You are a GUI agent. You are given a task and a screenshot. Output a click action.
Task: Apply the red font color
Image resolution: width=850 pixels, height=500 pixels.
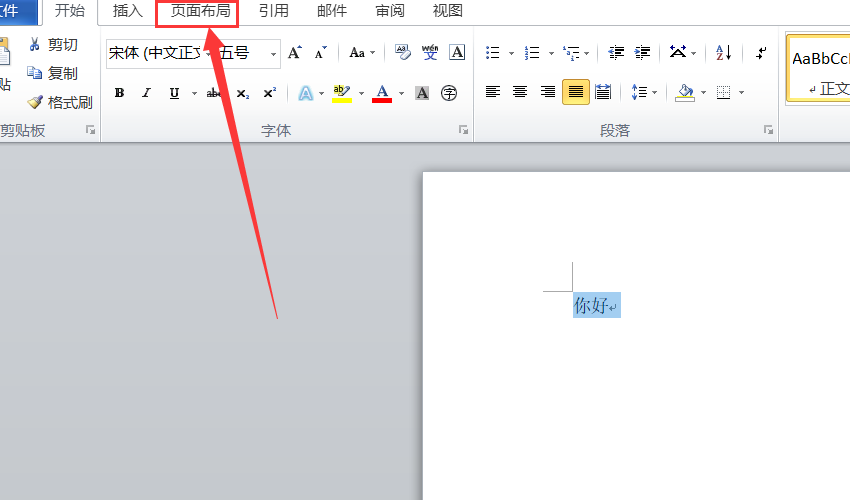(382, 93)
